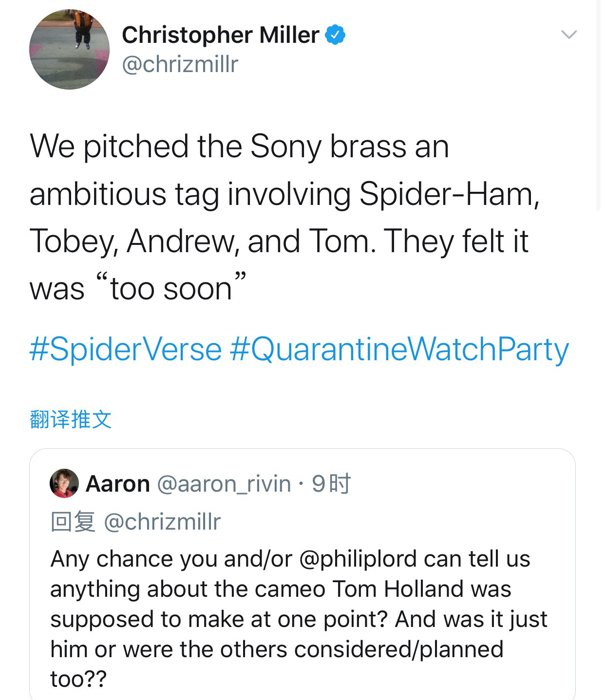The image size is (605, 700).
Task: Open Christopher Miller's profile picture
Action: pos(69,50)
